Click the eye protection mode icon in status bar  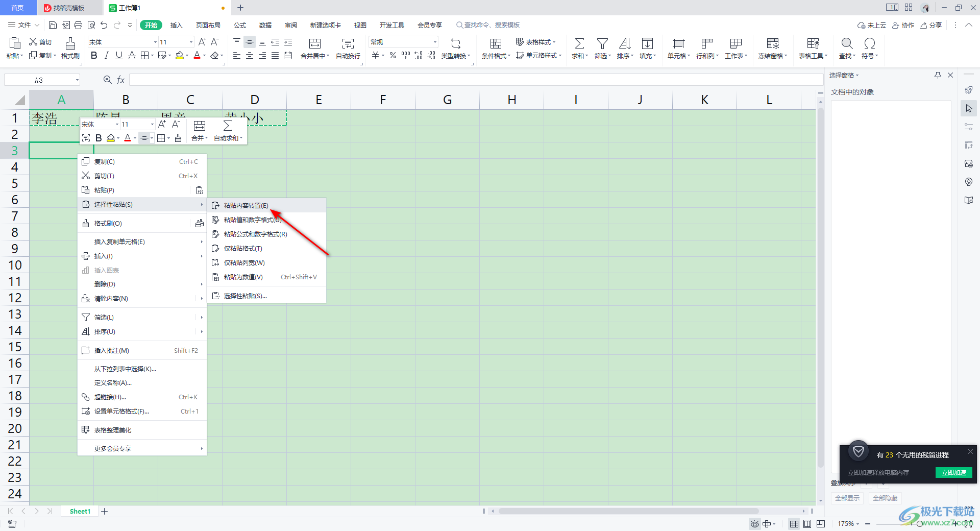pyautogui.click(x=755, y=523)
